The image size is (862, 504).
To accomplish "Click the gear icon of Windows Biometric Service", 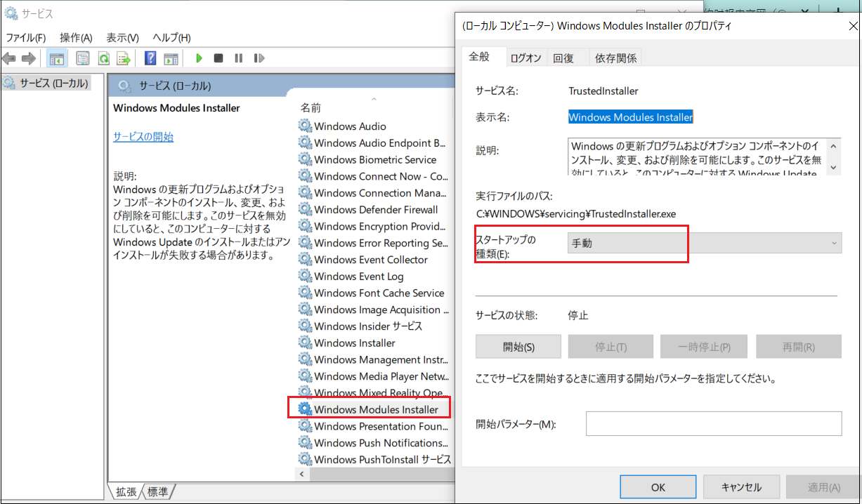I will (x=305, y=159).
